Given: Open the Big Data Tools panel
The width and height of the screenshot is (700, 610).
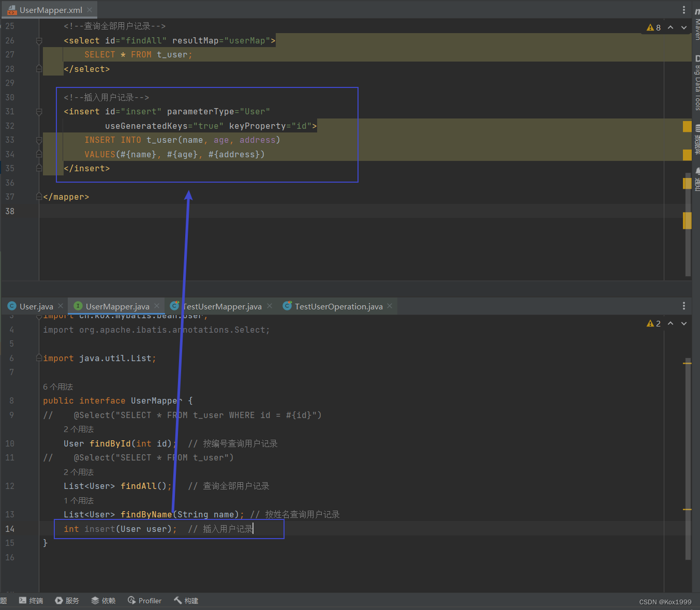Looking at the screenshot, I should point(697,83).
